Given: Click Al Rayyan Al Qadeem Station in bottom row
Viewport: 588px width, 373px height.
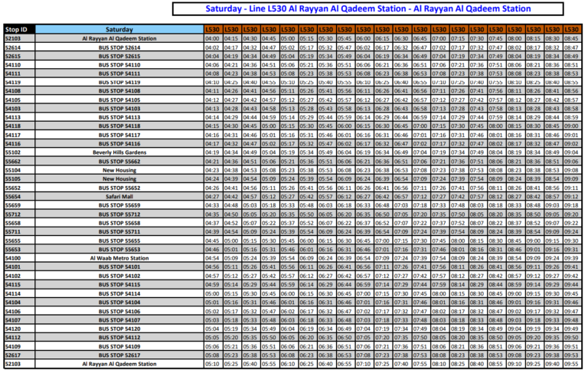Looking at the screenshot, I should coord(119,365).
